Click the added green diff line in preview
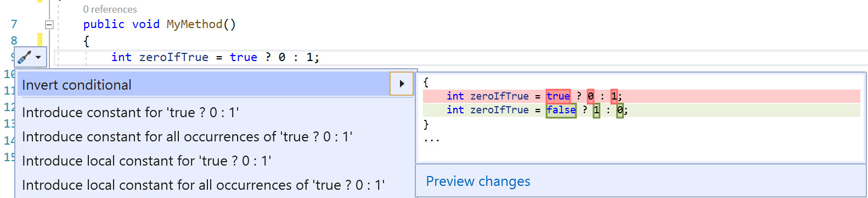Image resolution: width=868 pixels, height=198 pixels. click(x=641, y=110)
